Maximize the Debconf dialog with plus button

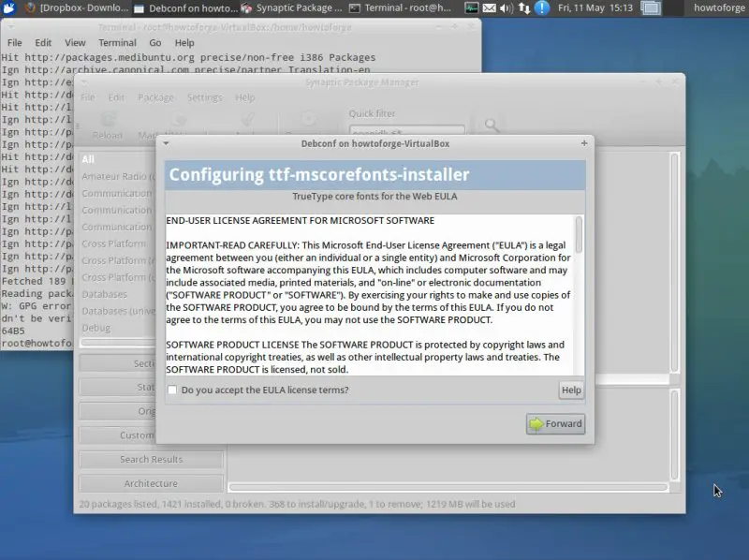click(x=583, y=143)
